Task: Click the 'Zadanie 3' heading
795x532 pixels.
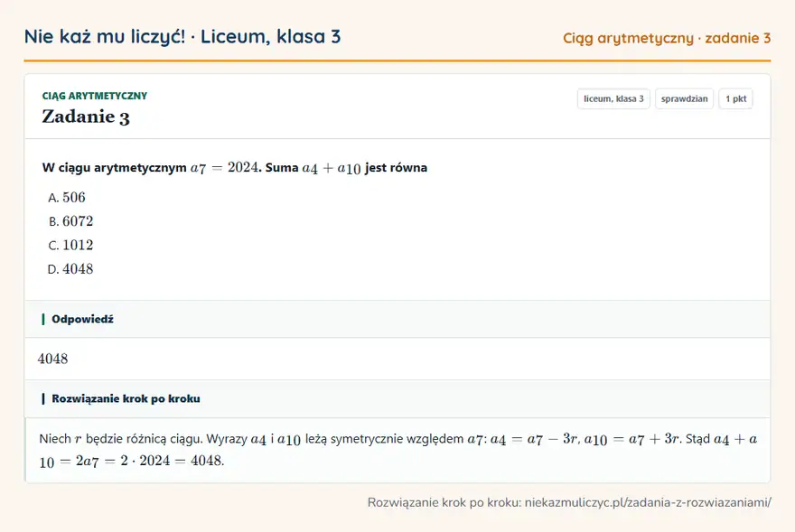Action: 86,117
